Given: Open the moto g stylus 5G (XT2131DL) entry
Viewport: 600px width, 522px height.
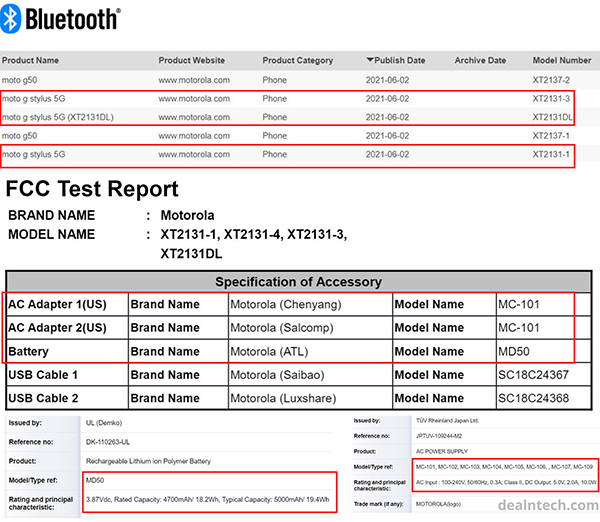Looking at the screenshot, I should pyautogui.click(x=58, y=118).
